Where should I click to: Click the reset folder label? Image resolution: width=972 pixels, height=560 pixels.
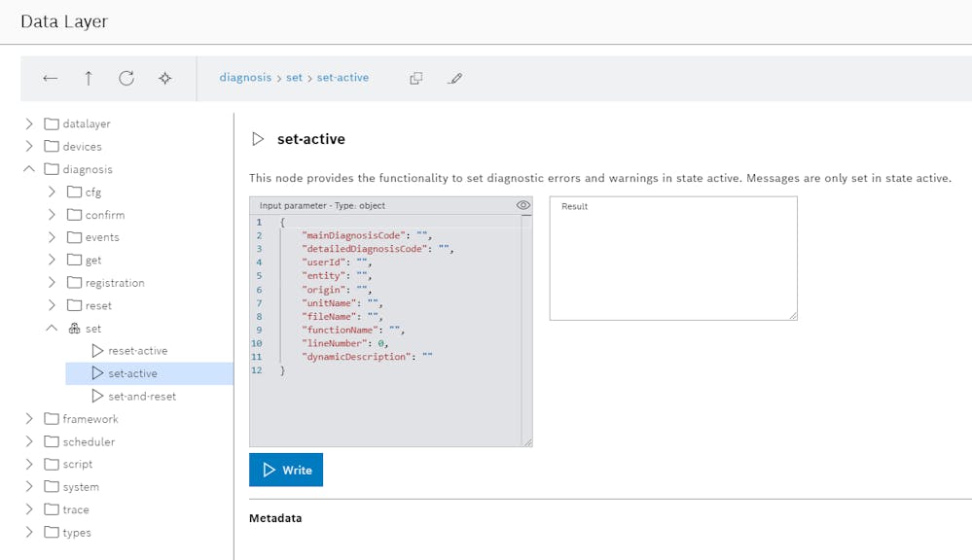[x=98, y=305]
